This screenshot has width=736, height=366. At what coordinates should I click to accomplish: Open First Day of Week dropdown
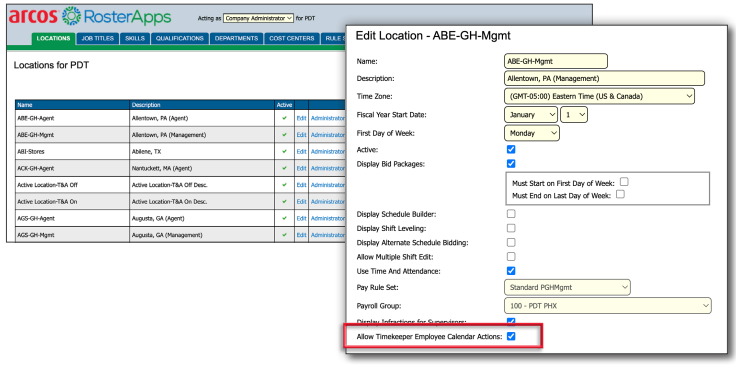click(532, 133)
